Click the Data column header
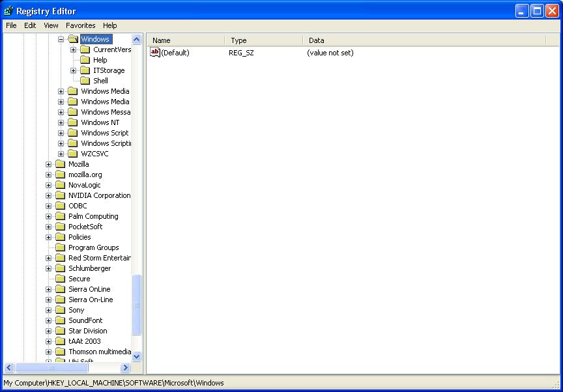 click(424, 40)
